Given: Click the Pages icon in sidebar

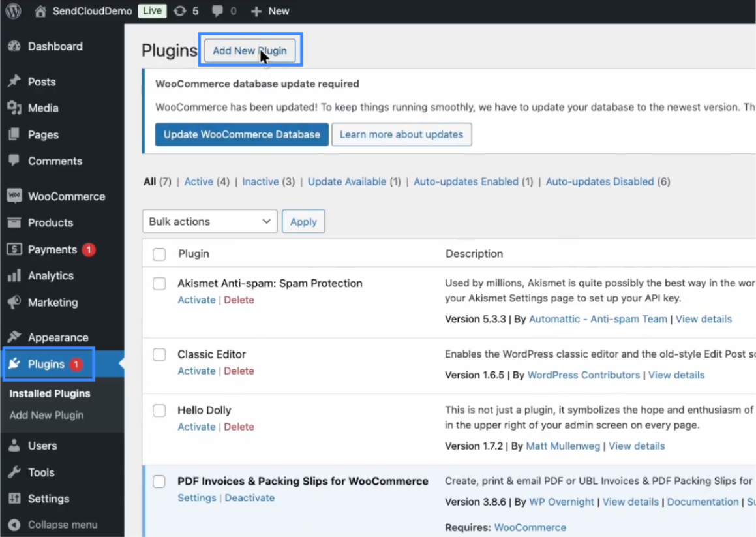Looking at the screenshot, I should (x=14, y=134).
